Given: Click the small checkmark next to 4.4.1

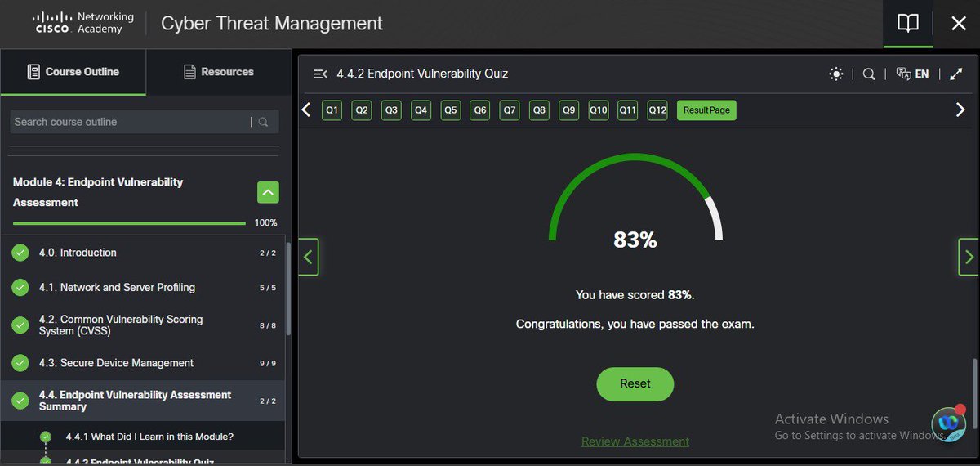Looking at the screenshot, I should [x=46, y=437].
